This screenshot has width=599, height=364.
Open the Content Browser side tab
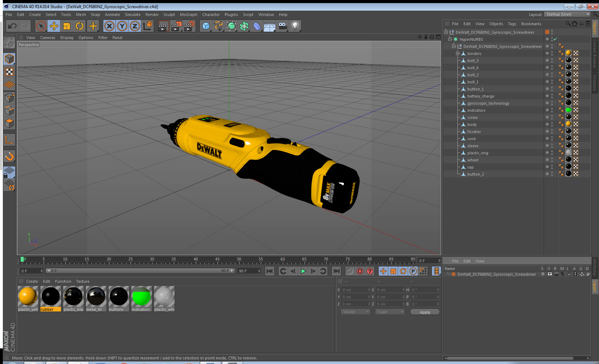tap(594, 54)
